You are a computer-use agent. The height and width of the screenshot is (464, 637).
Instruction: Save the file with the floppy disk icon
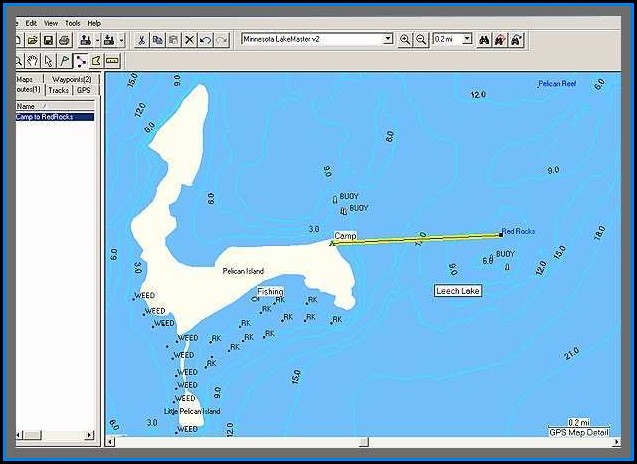click(x=49, y=40)
